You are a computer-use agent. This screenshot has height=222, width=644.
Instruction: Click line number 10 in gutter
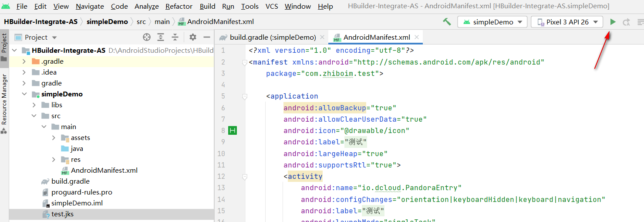click(221, 154)
